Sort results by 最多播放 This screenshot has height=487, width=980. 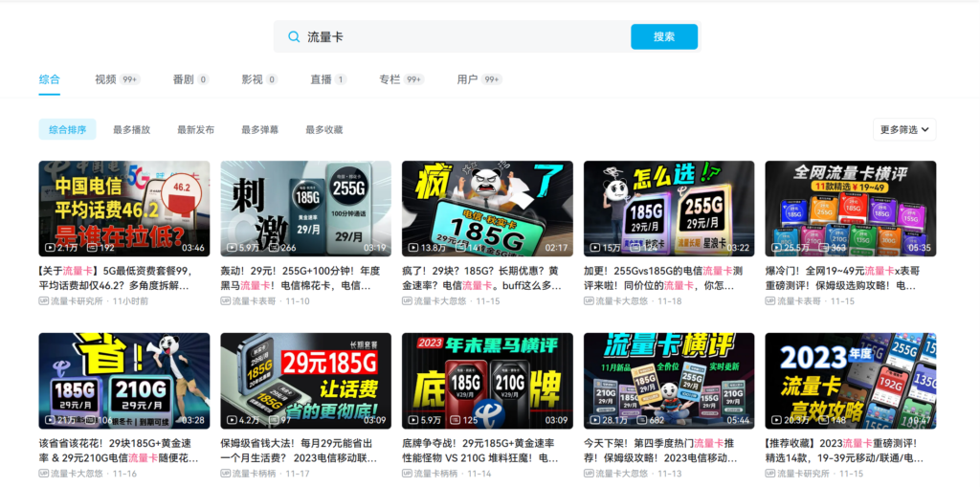(131, 130)
